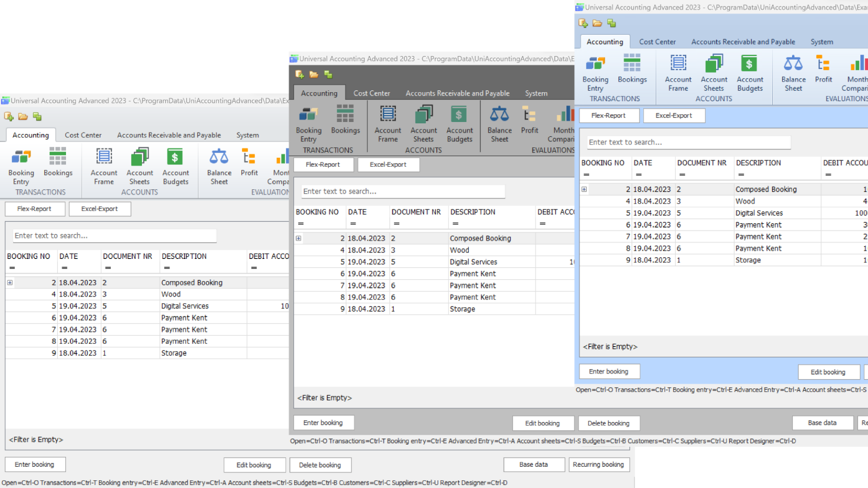Expand Composed Booking row in the blue right window
The image size is (868, 488).
tap(584, 189)
